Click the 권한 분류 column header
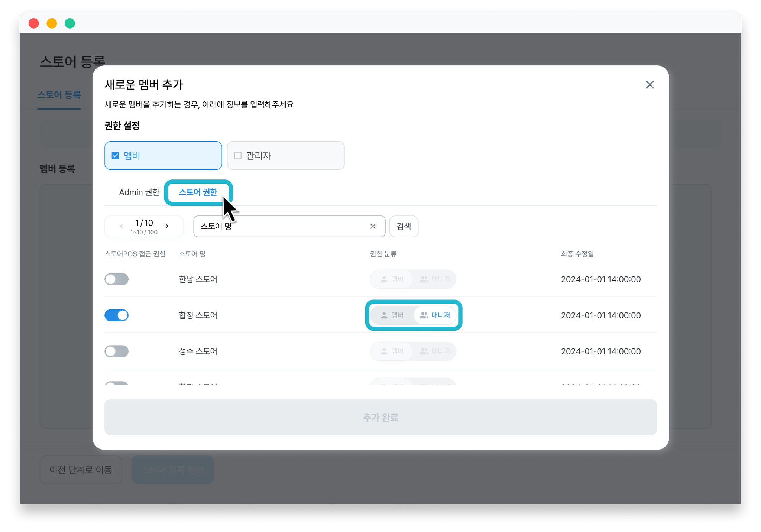Image resolution: width=761 pixels, height=532 pixels. click(x=383, y=254)
